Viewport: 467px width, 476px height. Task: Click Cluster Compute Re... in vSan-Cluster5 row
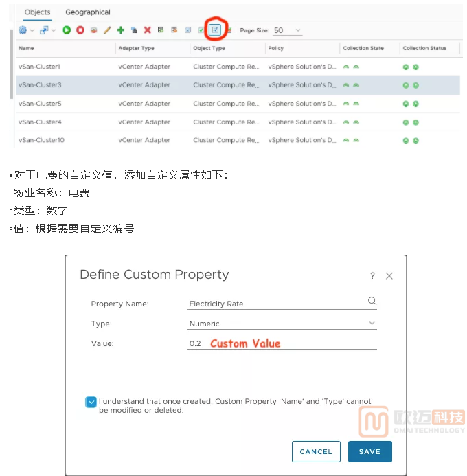pos(226,104)
